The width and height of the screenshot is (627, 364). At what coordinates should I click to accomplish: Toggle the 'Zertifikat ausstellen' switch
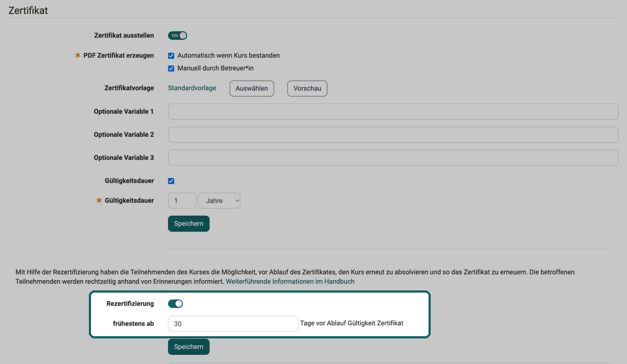[178, 35]
